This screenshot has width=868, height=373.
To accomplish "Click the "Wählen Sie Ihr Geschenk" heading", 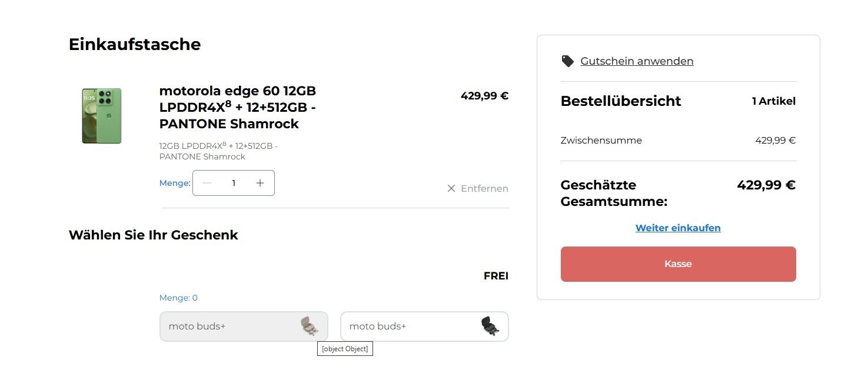I will click(154, 235).
